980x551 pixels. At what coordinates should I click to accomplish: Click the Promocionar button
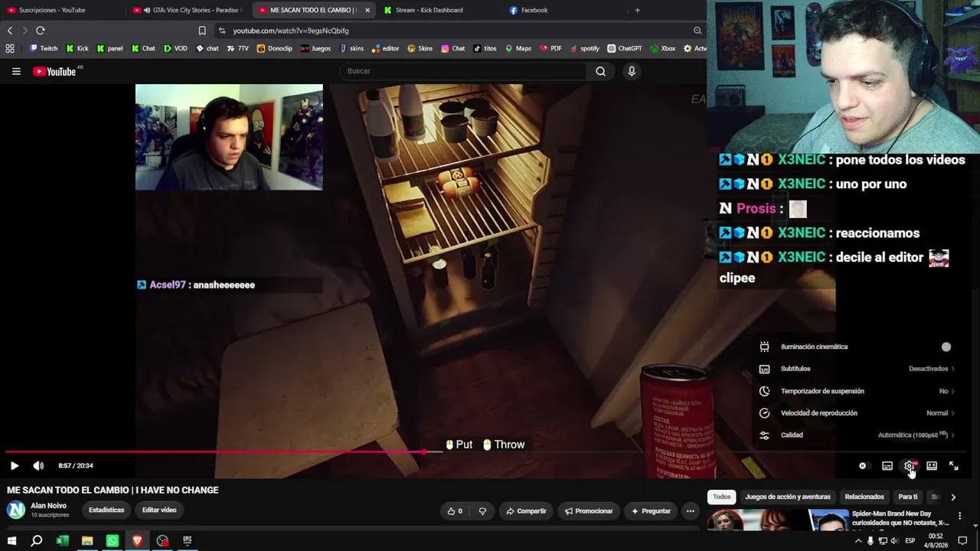tap(589, 511)
